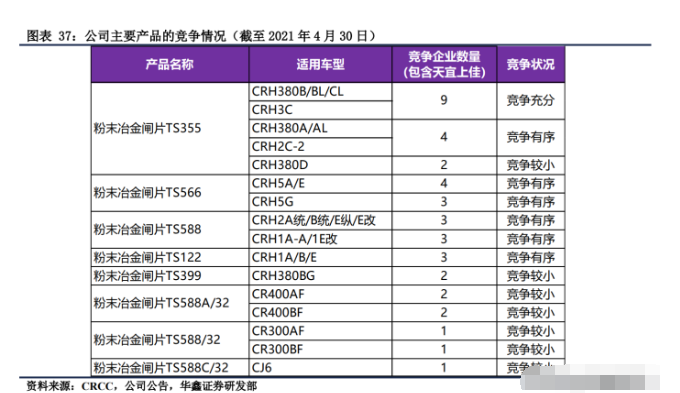
Task: Click the CJ6 vehicle cell
Action: click(x=320, y=368)
